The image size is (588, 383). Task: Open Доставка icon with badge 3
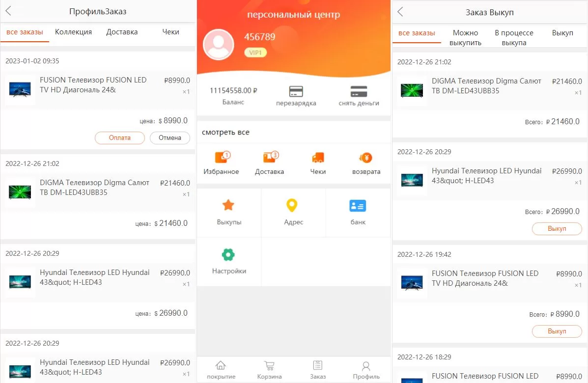click(x=270, y=157)
